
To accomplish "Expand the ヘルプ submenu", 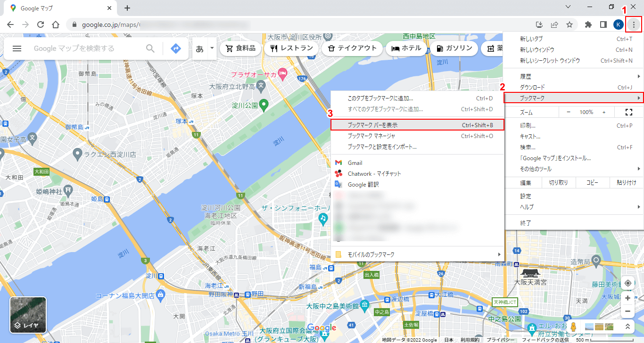I will pos(573,207).
